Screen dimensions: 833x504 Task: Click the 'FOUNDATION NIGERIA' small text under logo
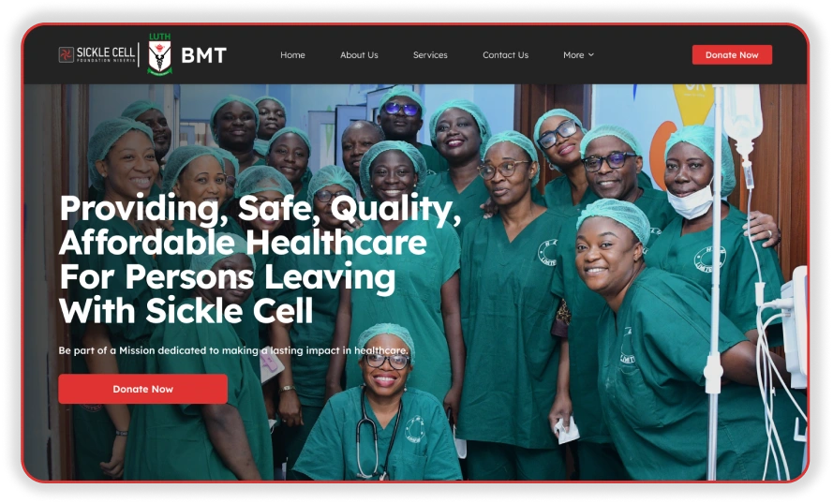tap(106, 61)
